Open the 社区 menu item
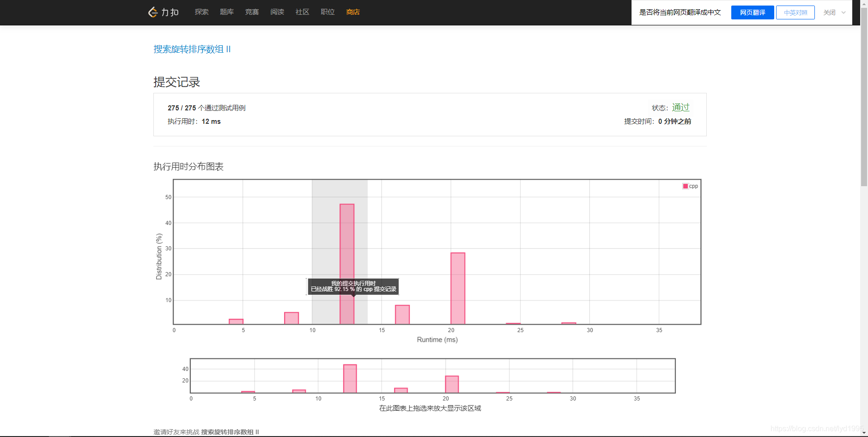The image size is (868, 437). coord(302,12)
